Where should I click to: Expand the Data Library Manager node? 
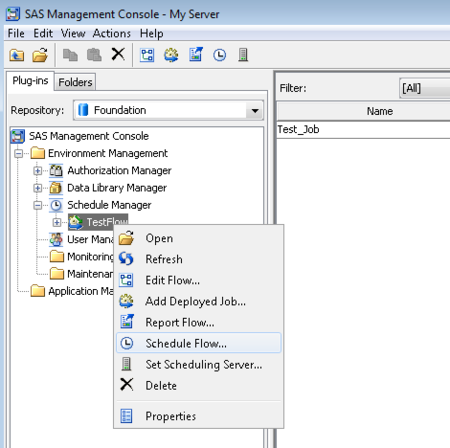pyautogui.click(x=38, y=188)
